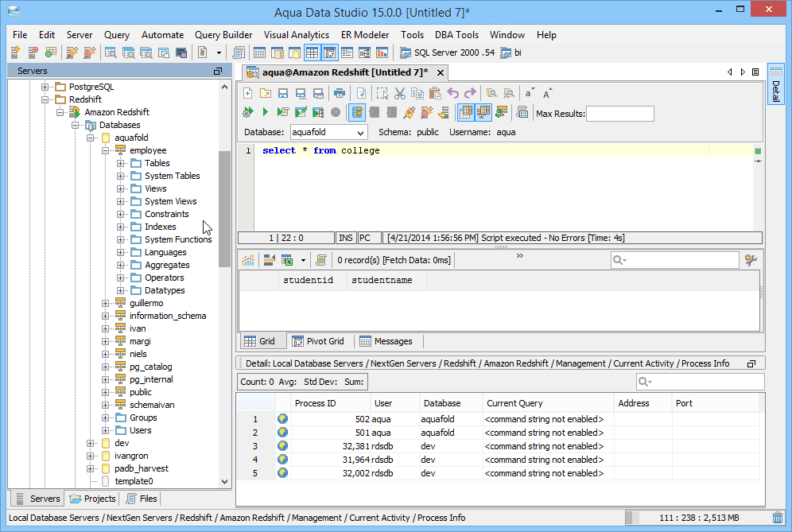Click the connect plug icon in main toolbar
The height and width of the screenshot is (532, 792).
coord(72,52)
